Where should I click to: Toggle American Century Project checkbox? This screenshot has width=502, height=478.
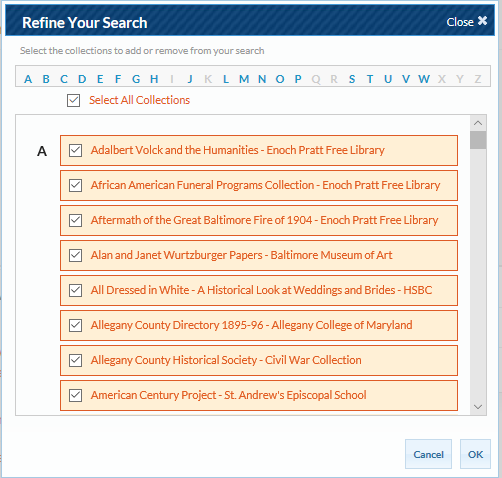[76, 395]
